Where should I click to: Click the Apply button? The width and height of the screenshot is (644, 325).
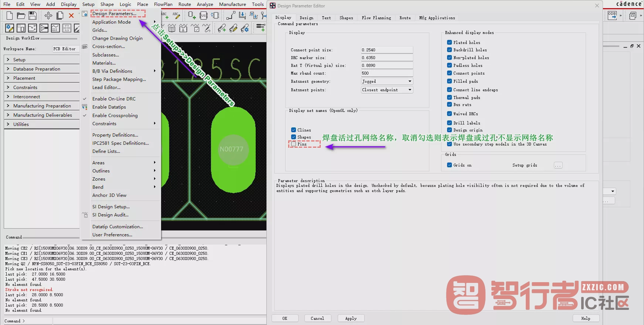351,318
